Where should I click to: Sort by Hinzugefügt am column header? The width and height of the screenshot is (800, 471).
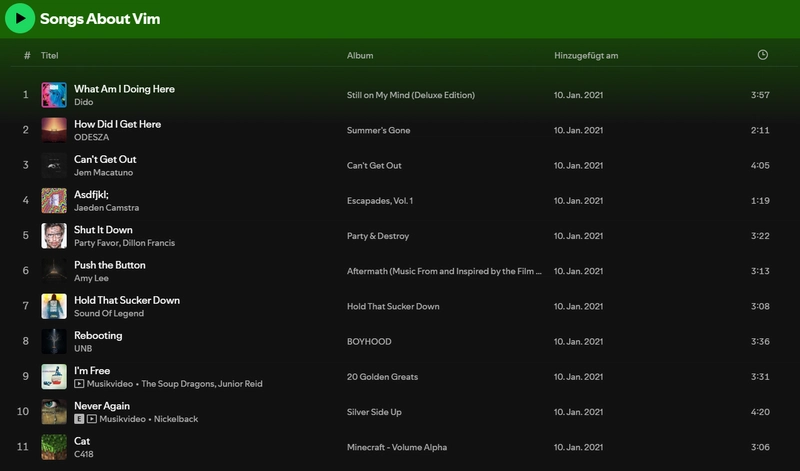click(586, 56)
